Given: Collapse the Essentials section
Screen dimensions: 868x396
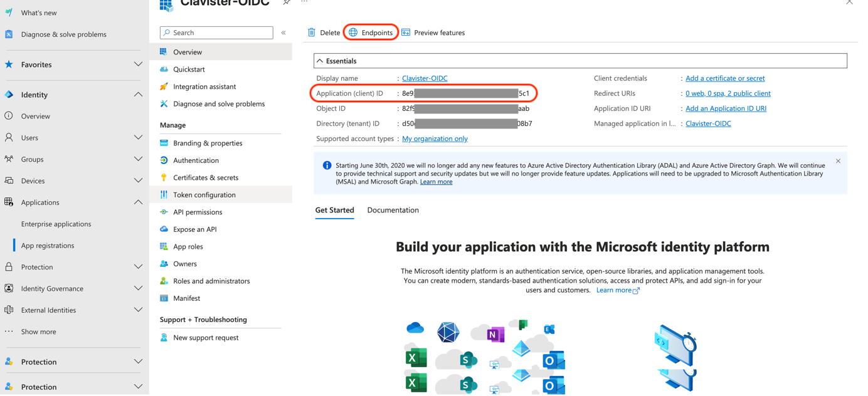Looking at the screenshot, I should coord(320,61).
